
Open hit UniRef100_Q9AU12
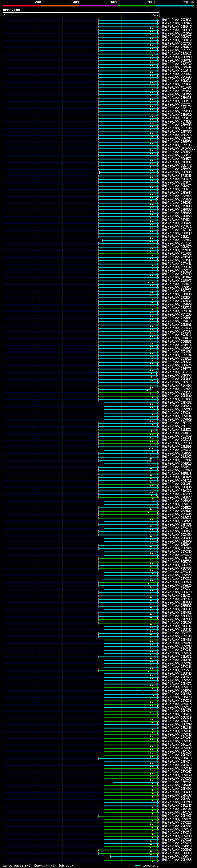click(x=177, y=40)
